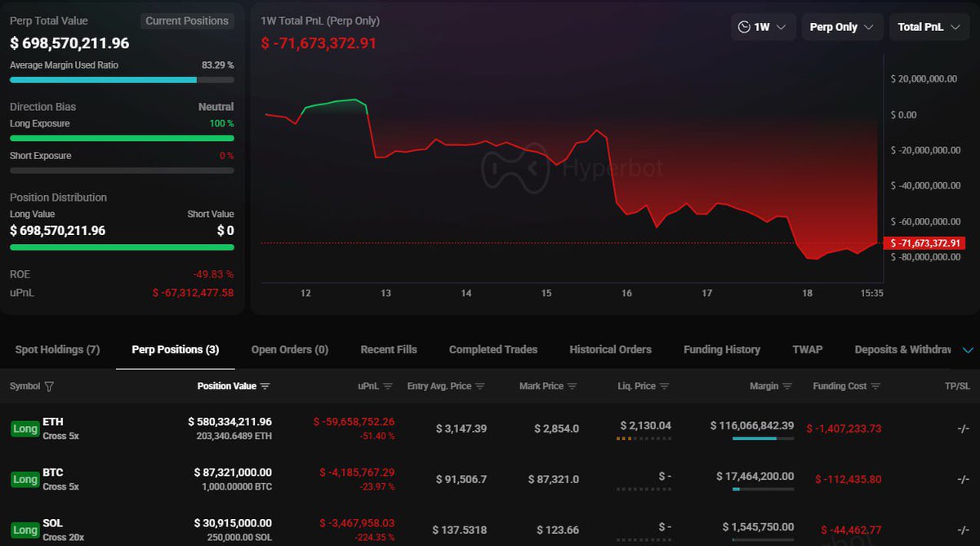View the Funding History tab
980x546 pixels.
[722, 349]
